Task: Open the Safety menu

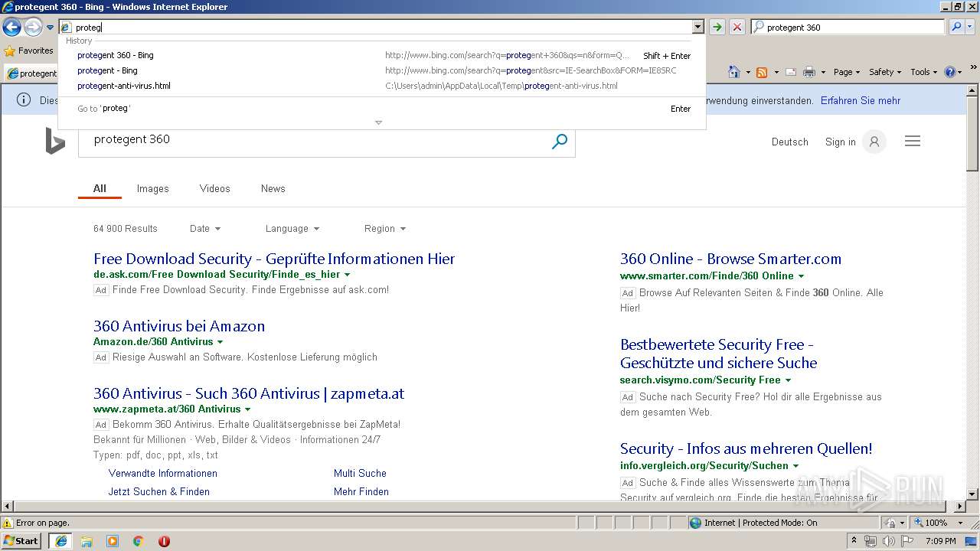Action: point(885,72)
